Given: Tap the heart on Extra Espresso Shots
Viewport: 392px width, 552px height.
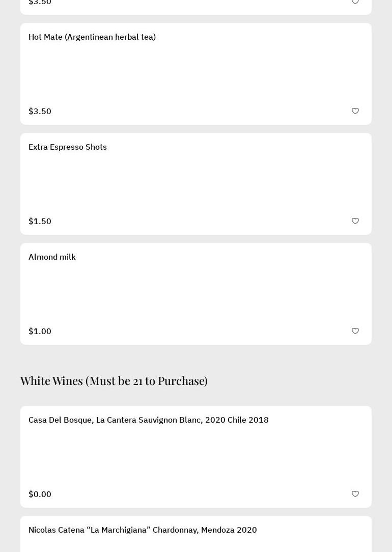Looking at the screenshot, I should [x=355, y=221].
